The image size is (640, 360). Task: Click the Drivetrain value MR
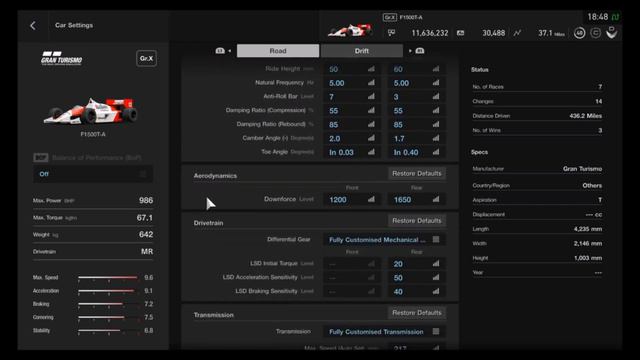pos(147,252)
